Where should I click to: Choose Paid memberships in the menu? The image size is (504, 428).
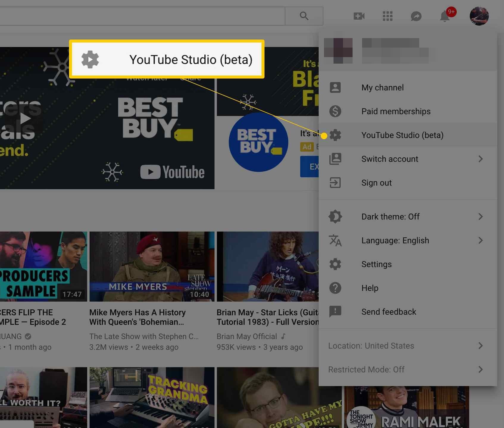(396, 111)
